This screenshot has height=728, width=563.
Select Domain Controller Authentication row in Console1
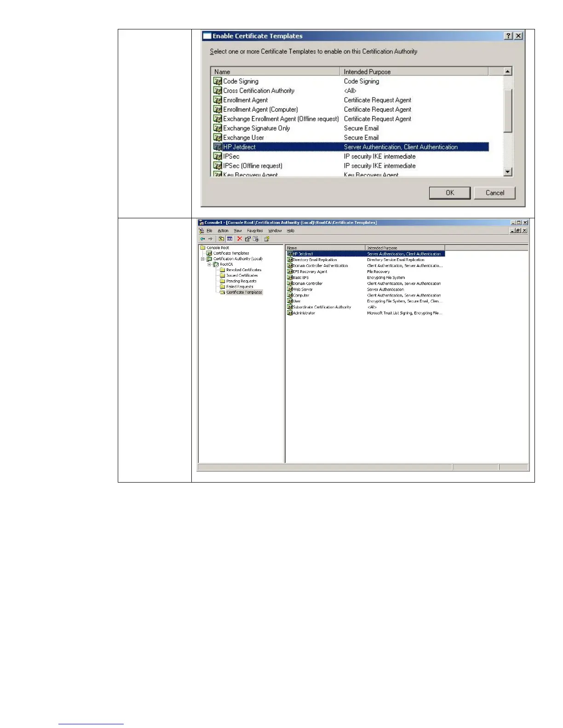point(366,266)
